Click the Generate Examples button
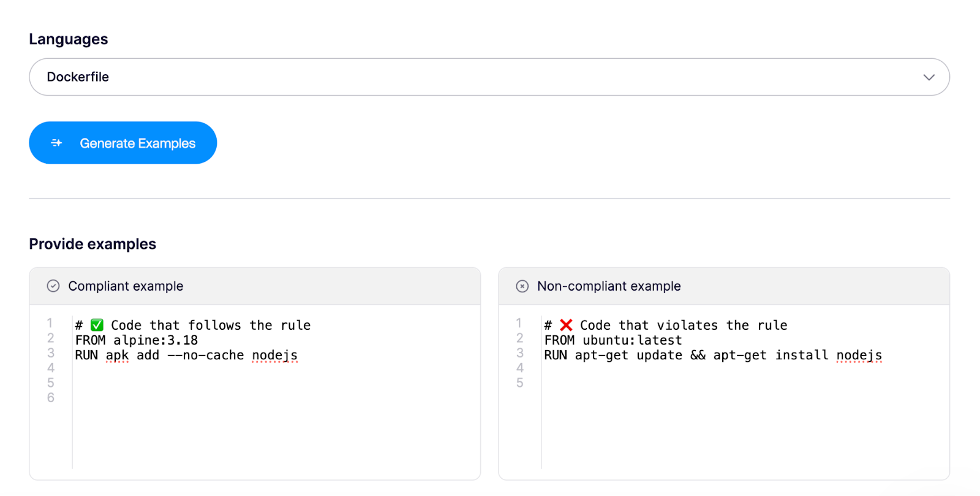The image size is (980, 496). click(x=123, y=143)
